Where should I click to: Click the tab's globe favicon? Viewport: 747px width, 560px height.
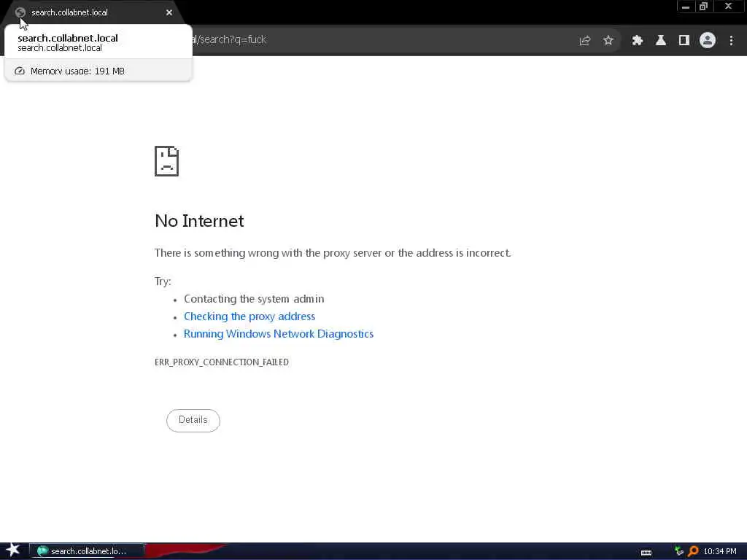(20, 12)
